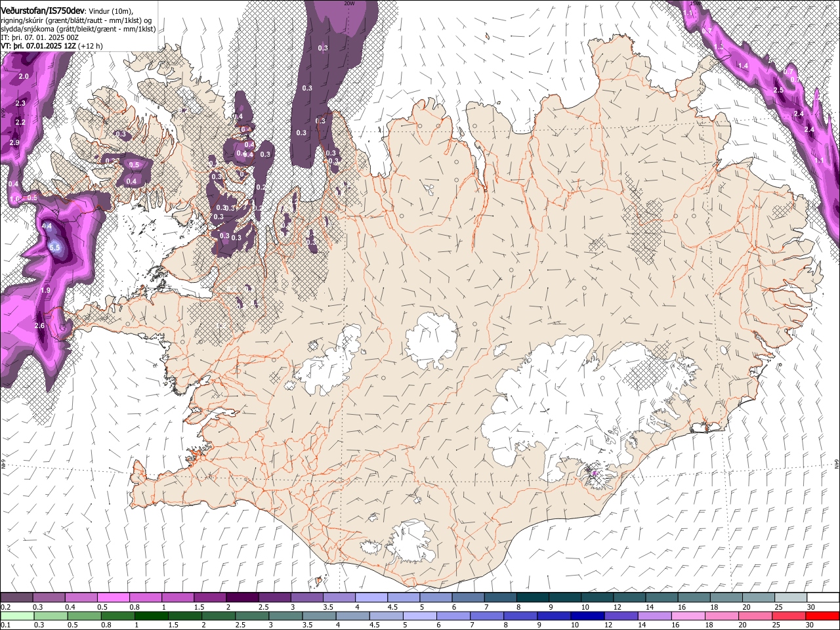Pick the bright pink swatch at 0.5 in snow legend
This screenshot has width=840, height=630.
tap(113, 598)
